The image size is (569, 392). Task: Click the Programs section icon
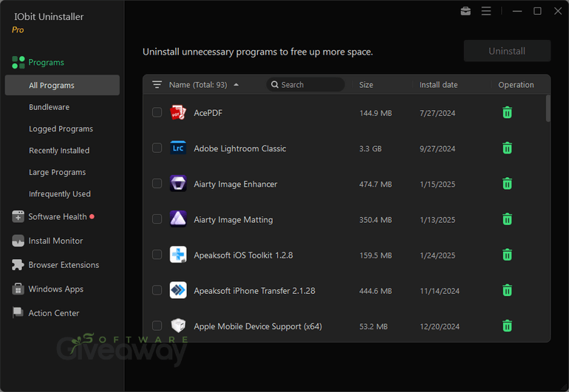point(18,62)
